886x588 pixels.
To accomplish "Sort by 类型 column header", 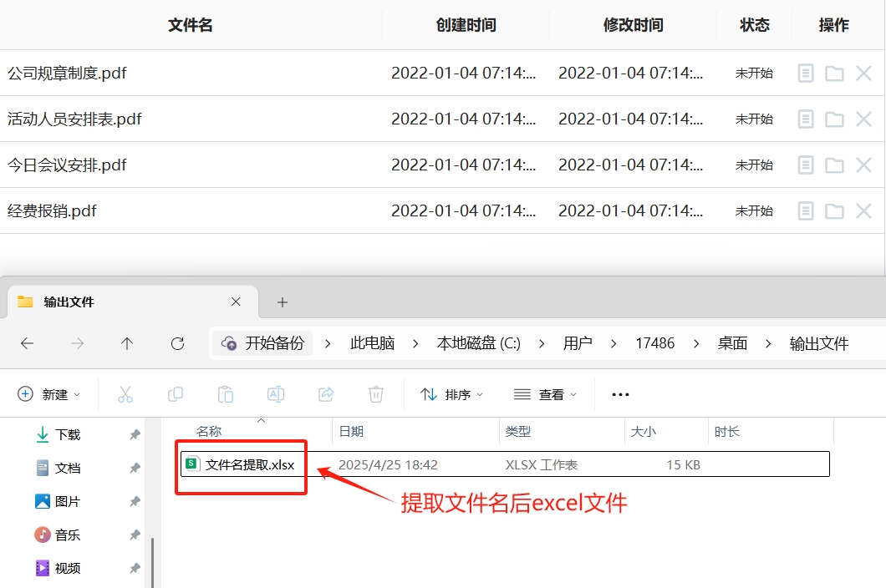I will coord(517,432).
